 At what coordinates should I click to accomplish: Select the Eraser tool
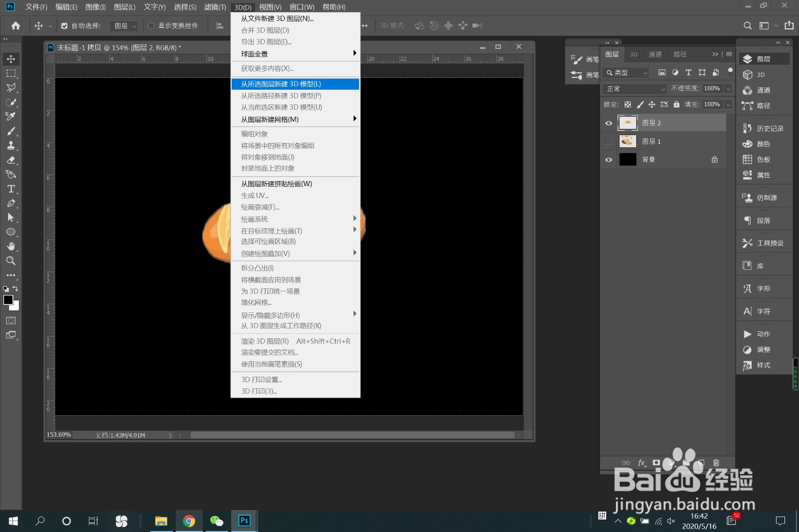click(x=11, y=160)
